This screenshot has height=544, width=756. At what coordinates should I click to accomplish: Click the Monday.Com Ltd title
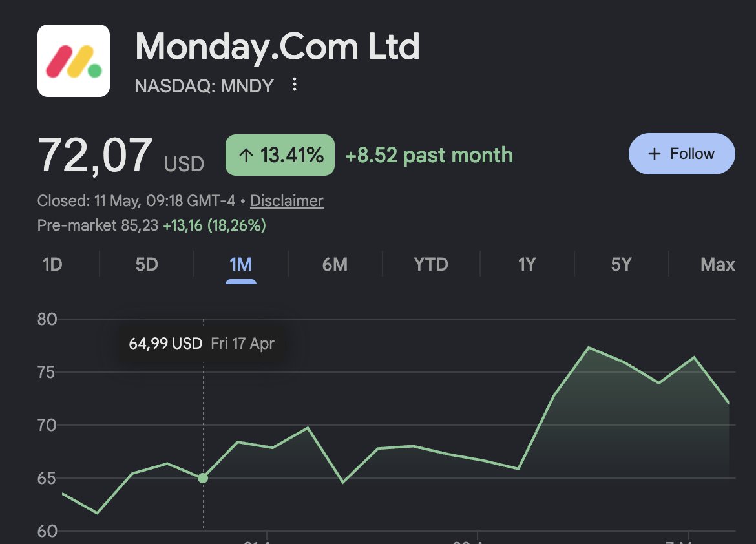click(x=277, y=47)
